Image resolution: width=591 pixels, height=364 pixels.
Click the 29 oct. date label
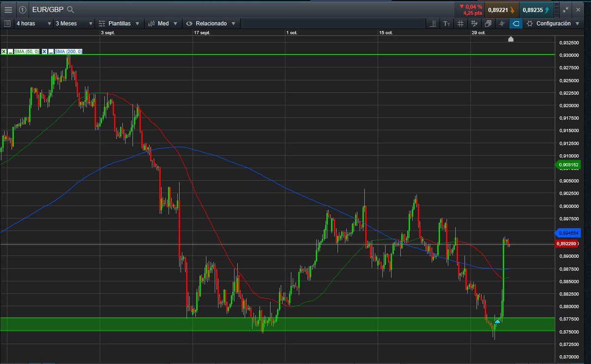pyautogui.click(x=478, y=33)
